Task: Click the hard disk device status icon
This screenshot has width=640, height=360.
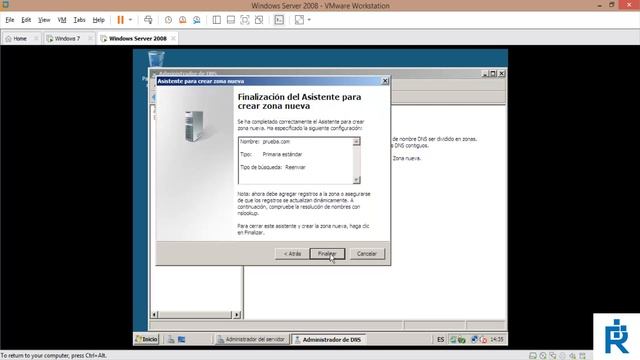Action: (533, 356)
